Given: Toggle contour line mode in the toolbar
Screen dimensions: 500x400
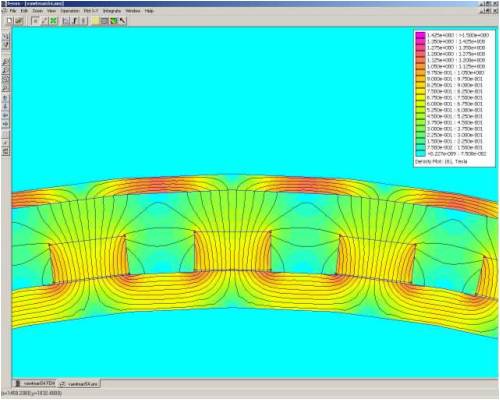Looking at the screenshot, I should click(x=44, y=21).
